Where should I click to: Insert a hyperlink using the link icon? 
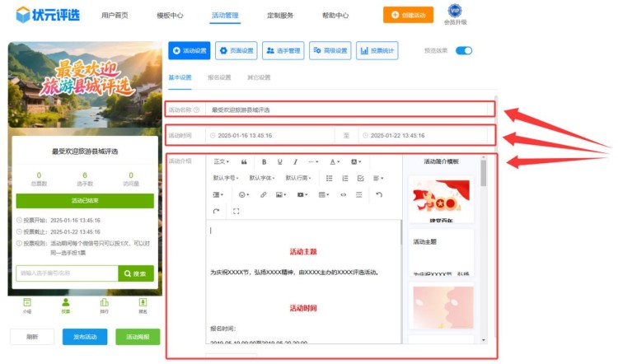264,195
